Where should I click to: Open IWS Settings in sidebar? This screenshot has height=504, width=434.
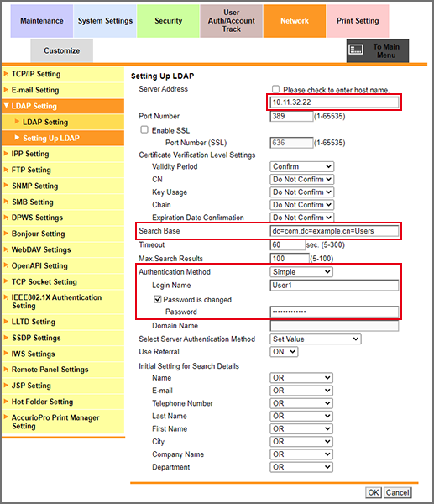63,354
